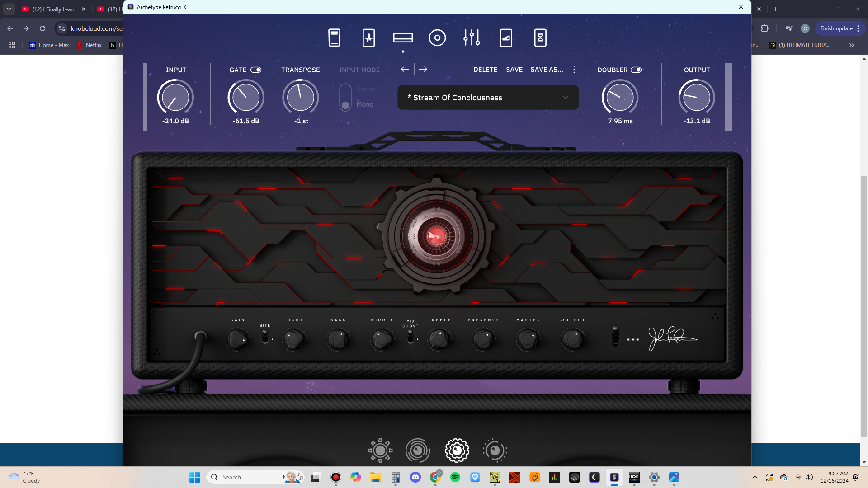Open the Stream Of Conciousness preset dropdown
868x488 pixels.
(488, 98)
